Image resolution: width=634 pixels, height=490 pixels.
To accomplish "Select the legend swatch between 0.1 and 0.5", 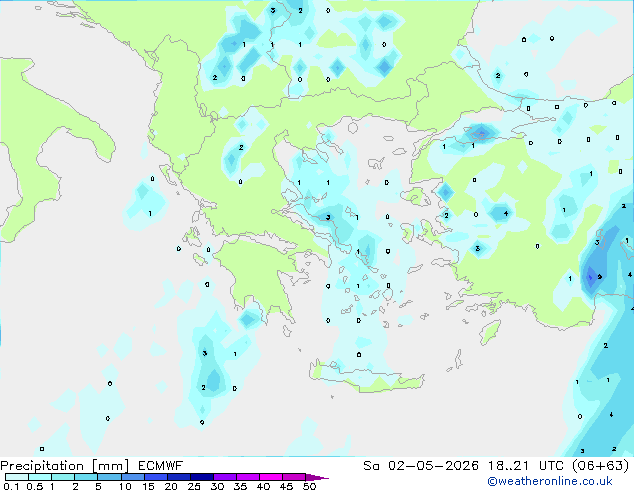I will click(x=17, y=477).
